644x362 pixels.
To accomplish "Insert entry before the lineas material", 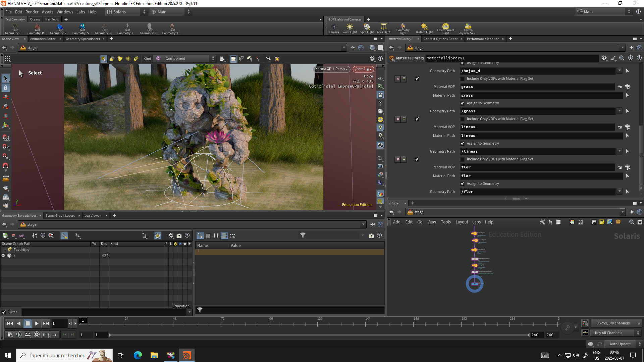I will (x=404, y=119).
